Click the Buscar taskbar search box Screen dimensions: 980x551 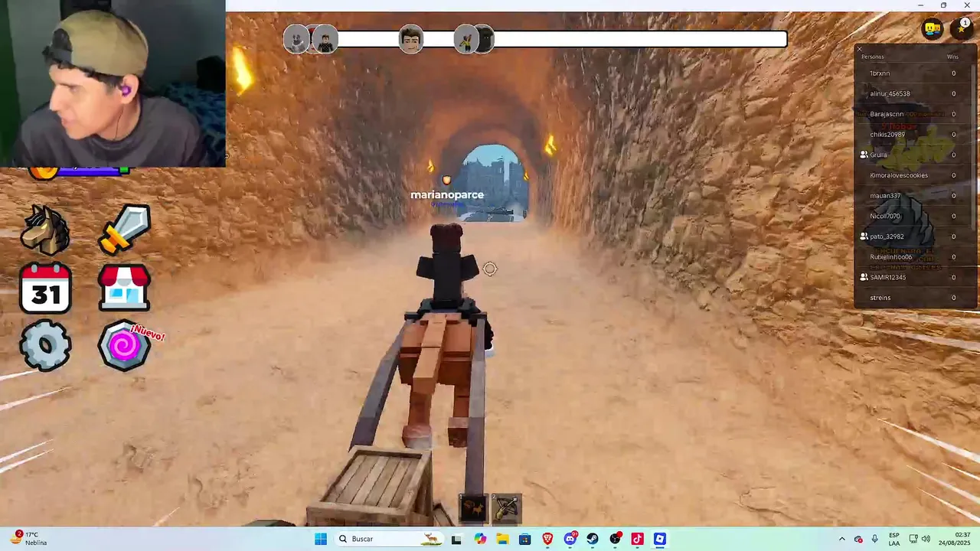[390, 539]
